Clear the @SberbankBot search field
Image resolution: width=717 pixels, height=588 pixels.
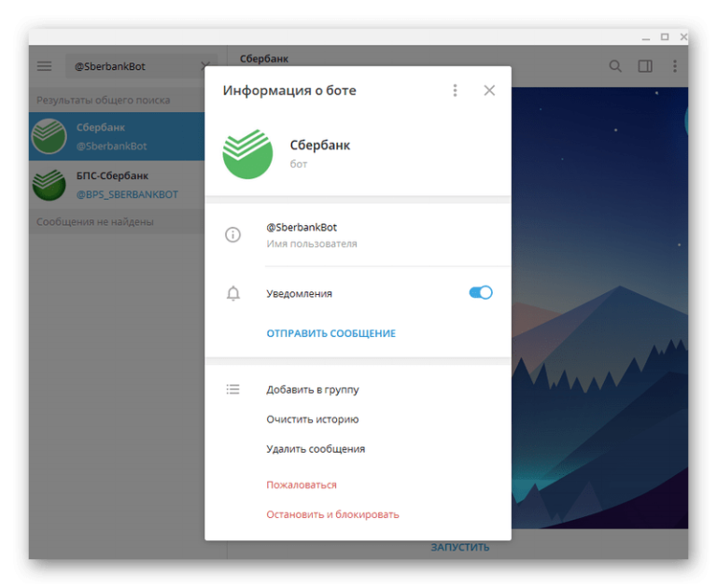206,66
